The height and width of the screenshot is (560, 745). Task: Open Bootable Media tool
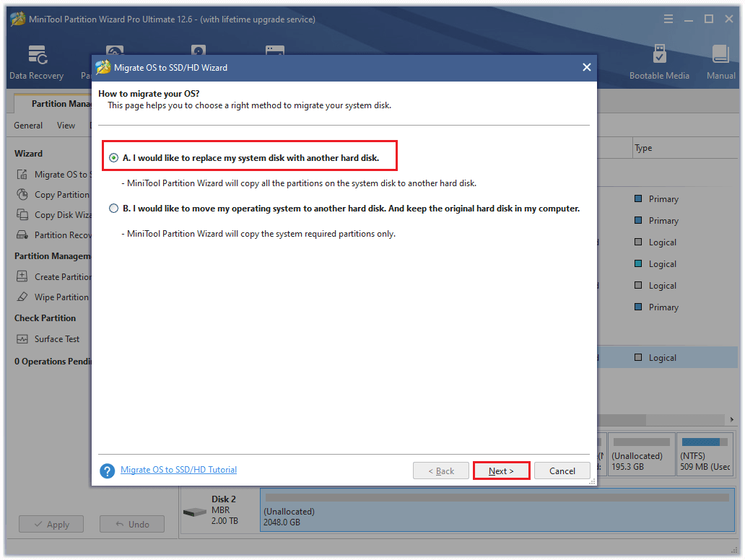pos(659,62)
